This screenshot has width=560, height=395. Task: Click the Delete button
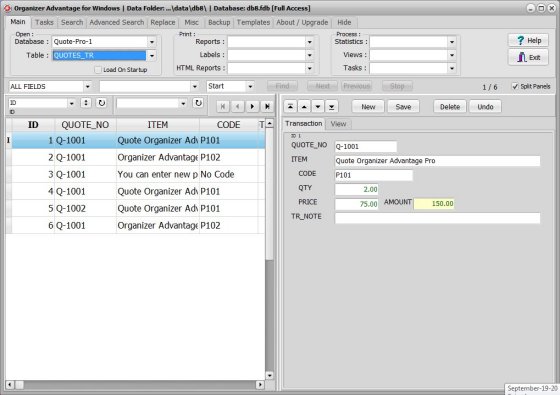(x=450, y=107)
